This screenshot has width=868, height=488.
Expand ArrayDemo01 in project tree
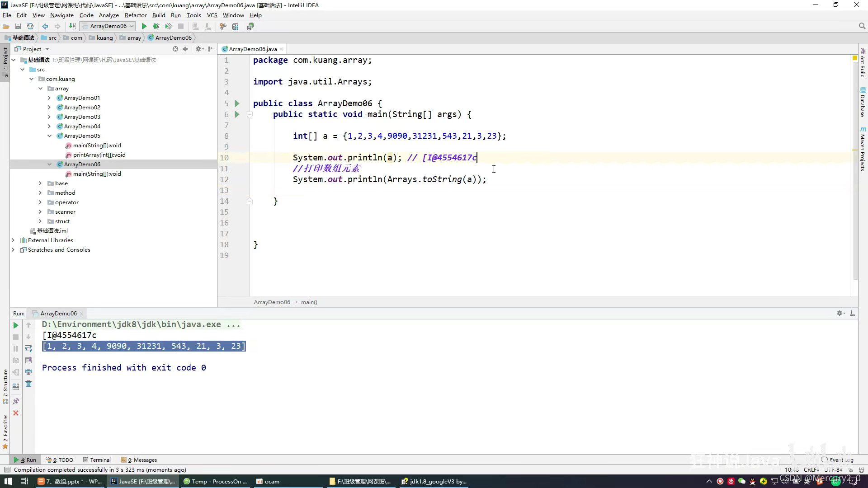click(49, 98)
